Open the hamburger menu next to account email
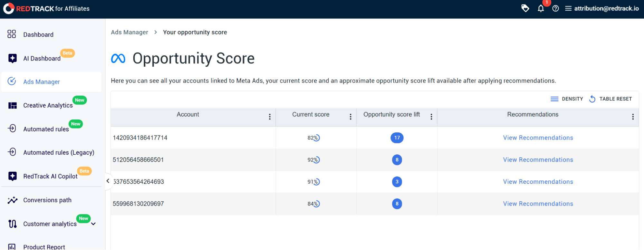This screenshot has height=250, width=644. click(568, 8)
